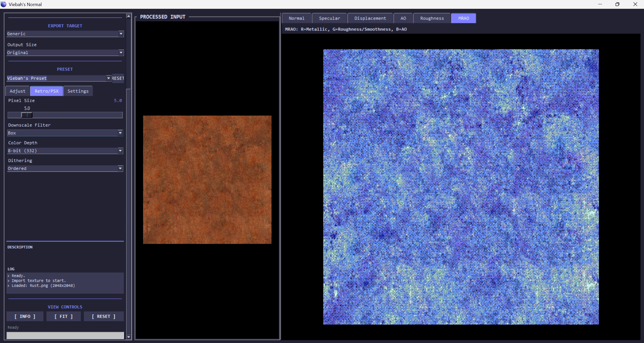Open the Settings tab

pyautogui.click(x=78, y=91)
